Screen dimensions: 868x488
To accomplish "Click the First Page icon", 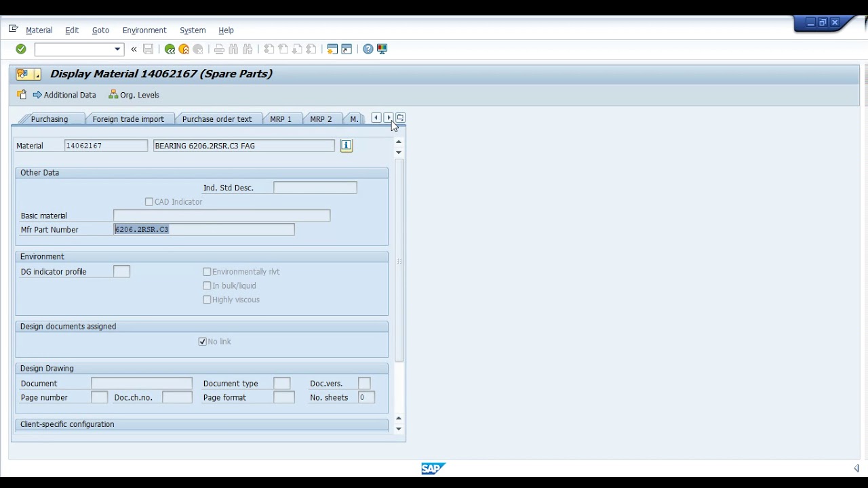I will point(269,49).
